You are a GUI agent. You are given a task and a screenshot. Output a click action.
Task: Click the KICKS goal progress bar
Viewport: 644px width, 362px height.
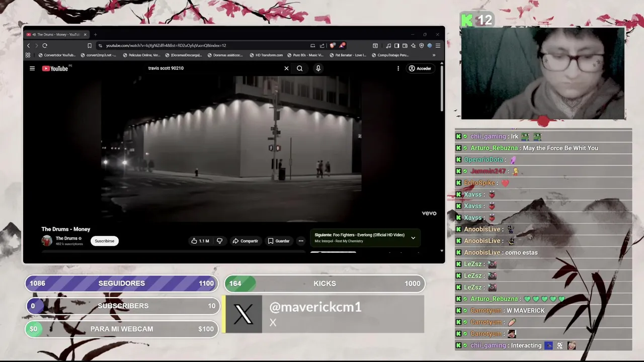[325, 284]
